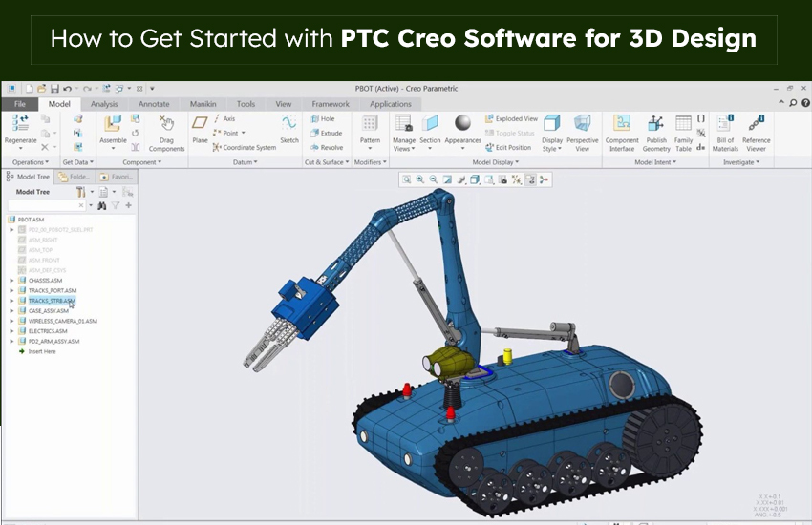Expand the Datum group dropdown
This screenshot has height=525, width=812.
[x=245, y=162]
